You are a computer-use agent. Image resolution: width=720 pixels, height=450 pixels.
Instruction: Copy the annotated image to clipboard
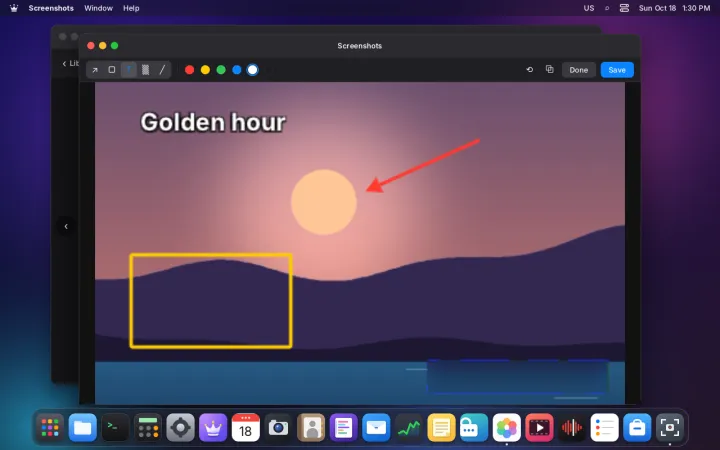549,69
